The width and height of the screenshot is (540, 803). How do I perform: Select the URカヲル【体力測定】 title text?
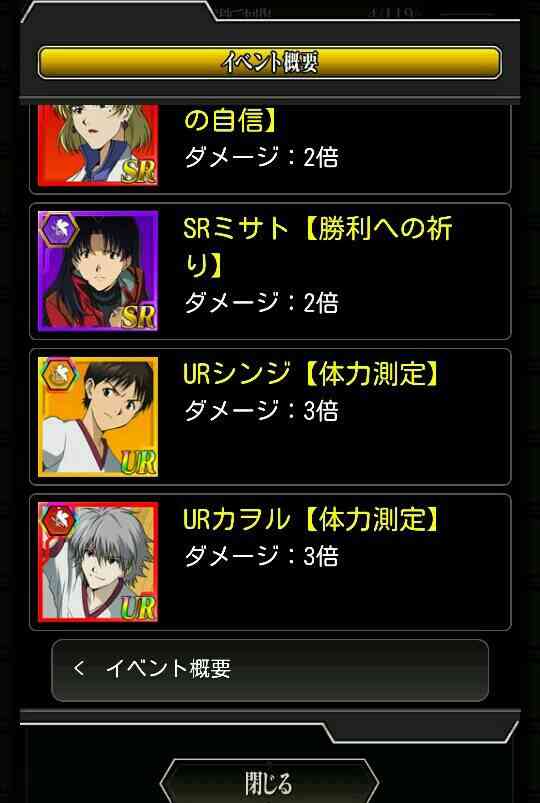click(x=311, y=519)
